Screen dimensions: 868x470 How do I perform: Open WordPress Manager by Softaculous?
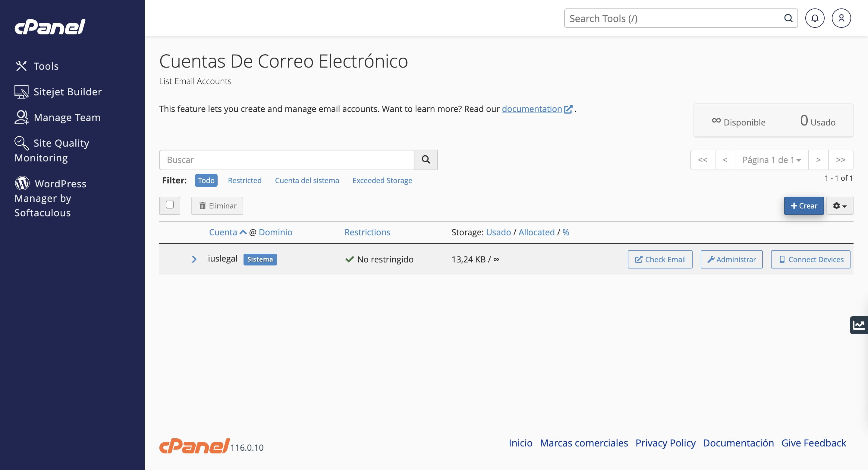[x=51, y=198]
